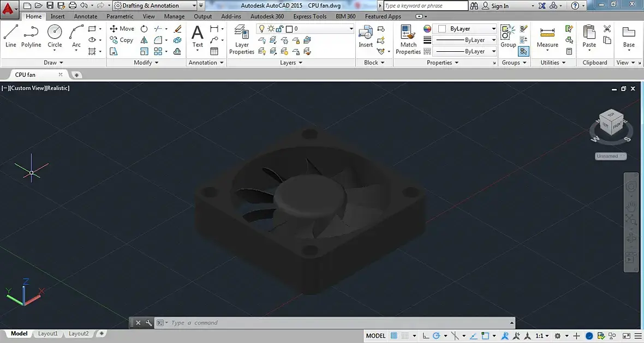Image resolution: width=644 pixels, height=343 pixels.
Task: Click the Table tool icon
Action: [214, 51]
